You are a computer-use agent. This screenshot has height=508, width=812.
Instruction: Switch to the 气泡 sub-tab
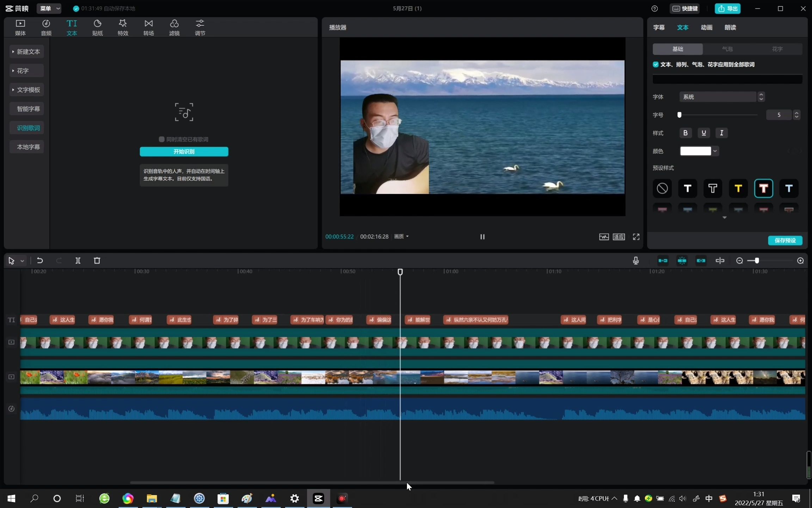pos(727,49)
